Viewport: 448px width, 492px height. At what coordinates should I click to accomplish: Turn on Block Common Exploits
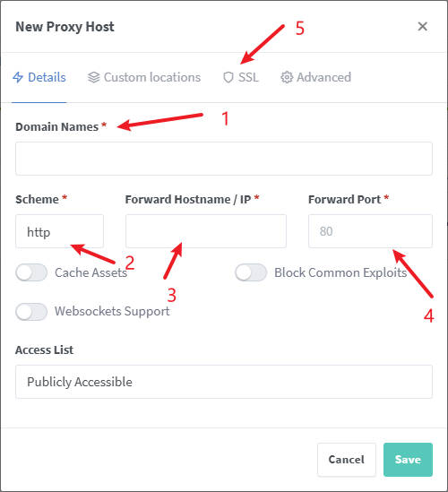pyautogui.click(x=251, y=272)
